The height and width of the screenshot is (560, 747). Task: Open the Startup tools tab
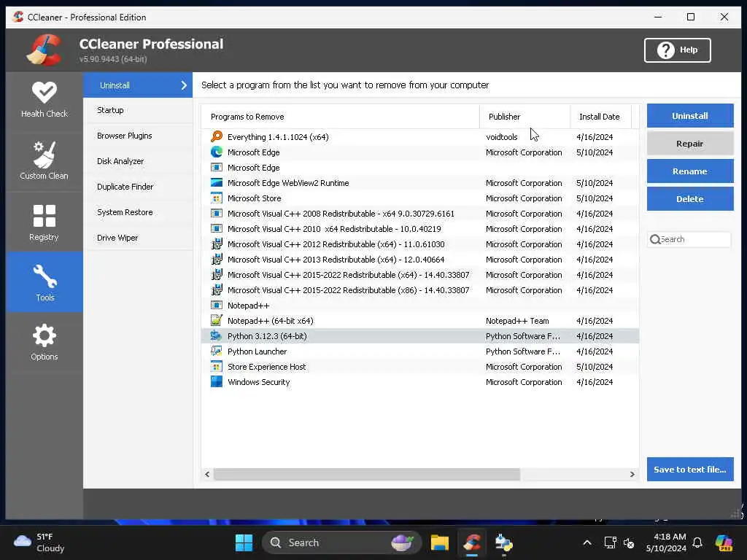[138, 110]
